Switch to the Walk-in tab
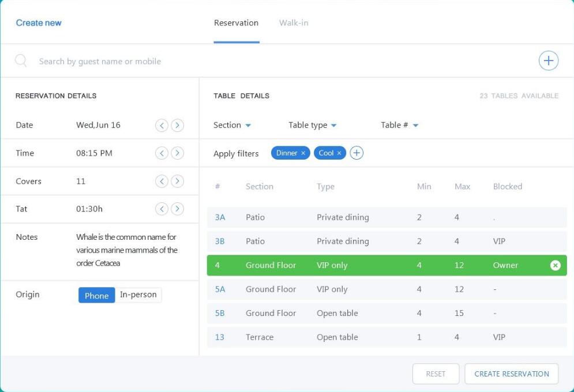The image size is (574, 392). pyautogui.click(x=294, y=23)
